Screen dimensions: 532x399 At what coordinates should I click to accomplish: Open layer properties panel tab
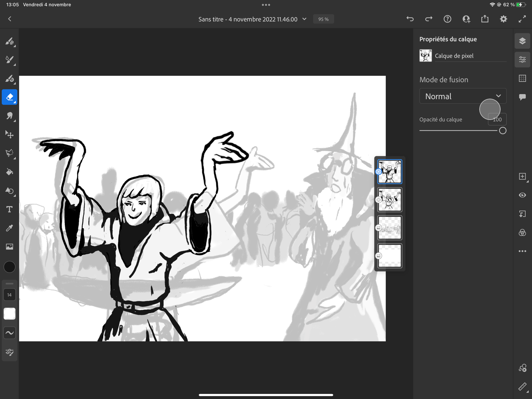click(x=522, y=60)
